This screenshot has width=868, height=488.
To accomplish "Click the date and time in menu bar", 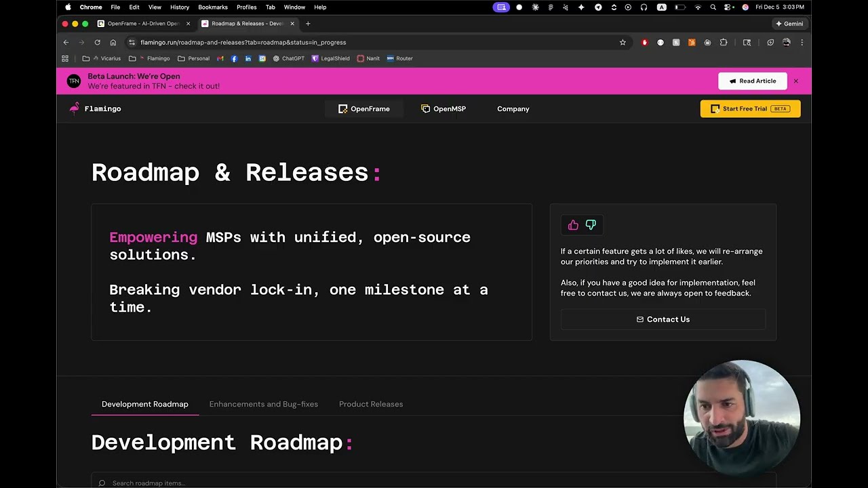I will 780,7.
